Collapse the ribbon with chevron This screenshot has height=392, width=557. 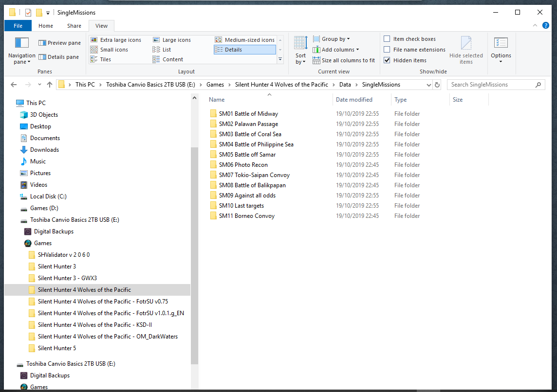[x=535, y=26]
